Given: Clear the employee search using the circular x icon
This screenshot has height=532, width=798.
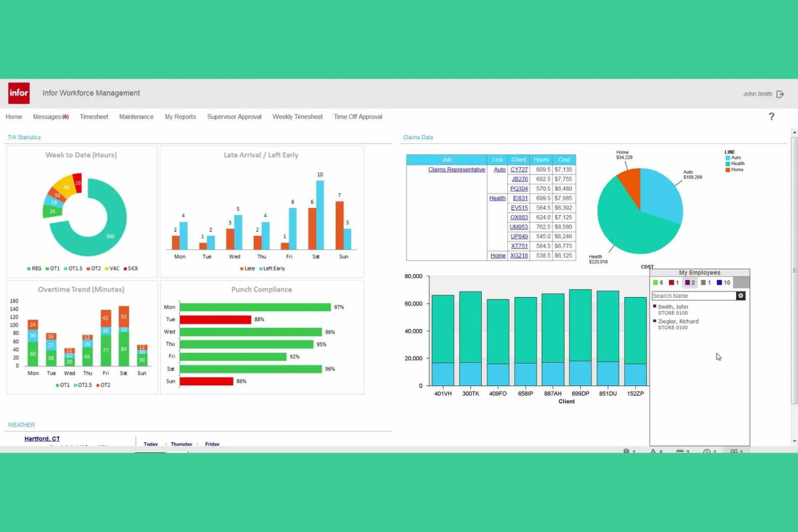Looking at the screenshot, I should pyautogui.click(x=740, y=295).
